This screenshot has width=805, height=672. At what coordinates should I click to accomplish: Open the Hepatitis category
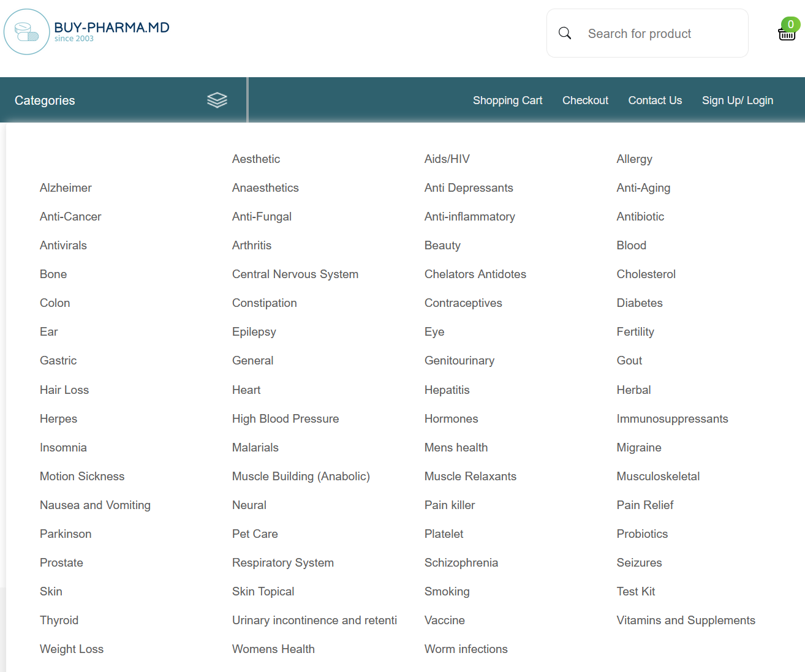[447, 390]
